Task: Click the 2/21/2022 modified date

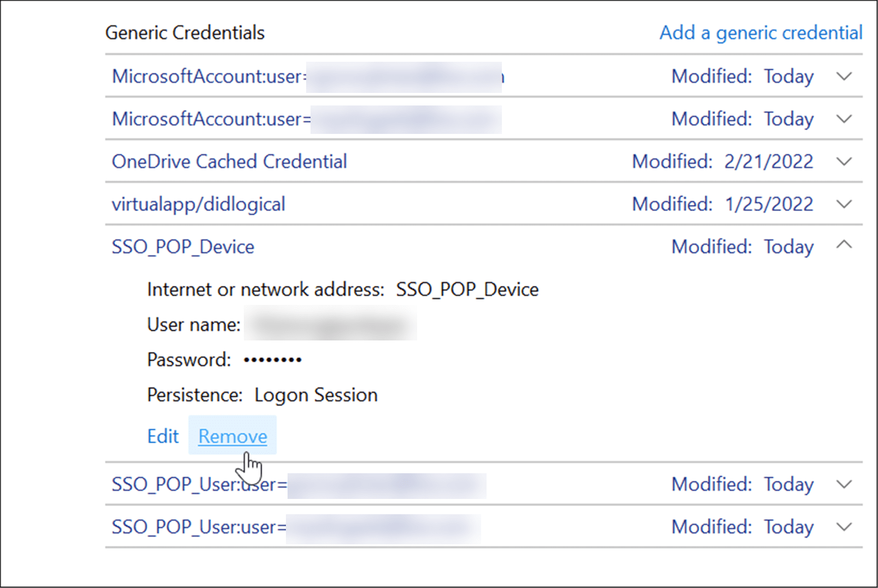Action: (x=768, y=162)
